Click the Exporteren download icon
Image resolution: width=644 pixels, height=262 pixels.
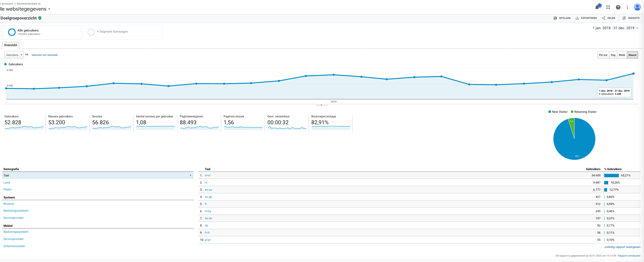pos(577,18)
